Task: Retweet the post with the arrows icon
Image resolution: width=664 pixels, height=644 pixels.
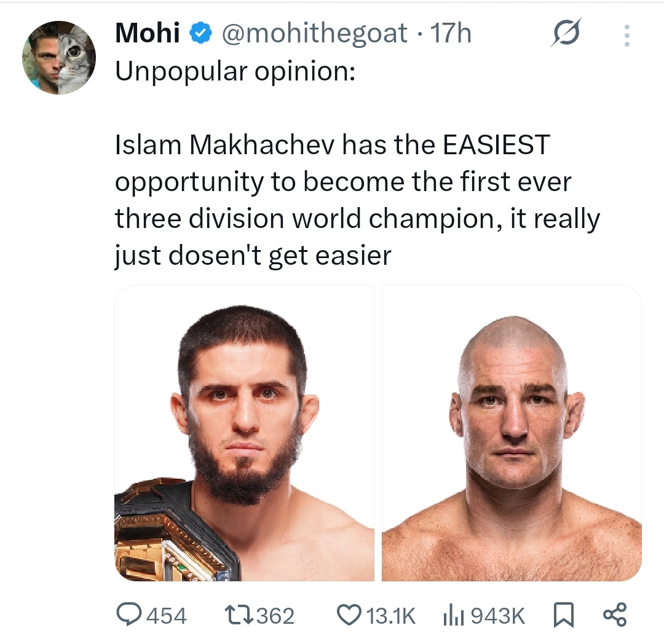Action: click(239, 615)
